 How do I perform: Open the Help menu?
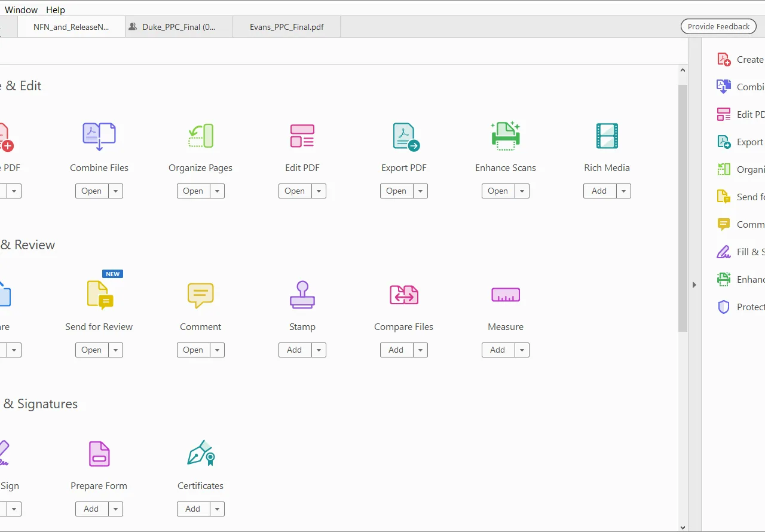click(x=56, y=10)
